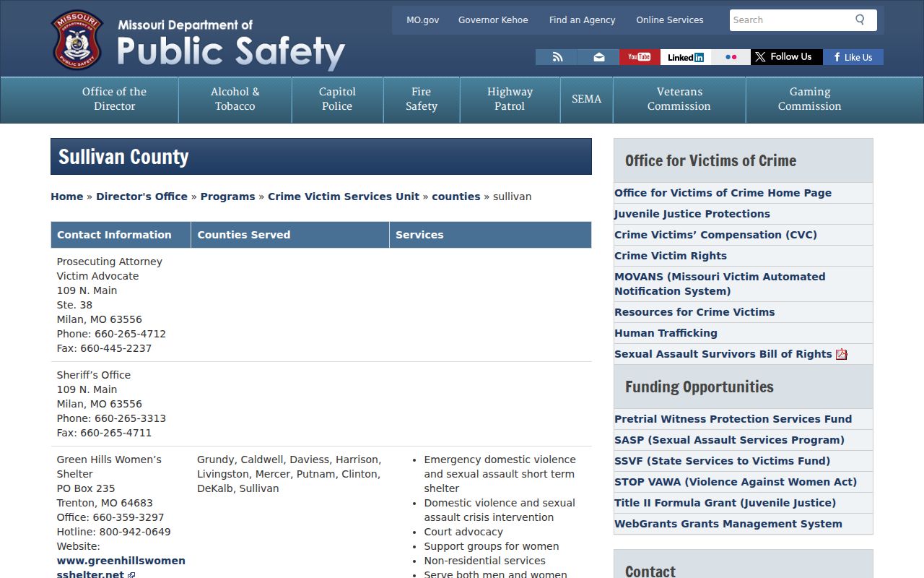The image size is (924, 578).
Task: Open the Veterans Commission menu
Action: click(x=679, y=99)
